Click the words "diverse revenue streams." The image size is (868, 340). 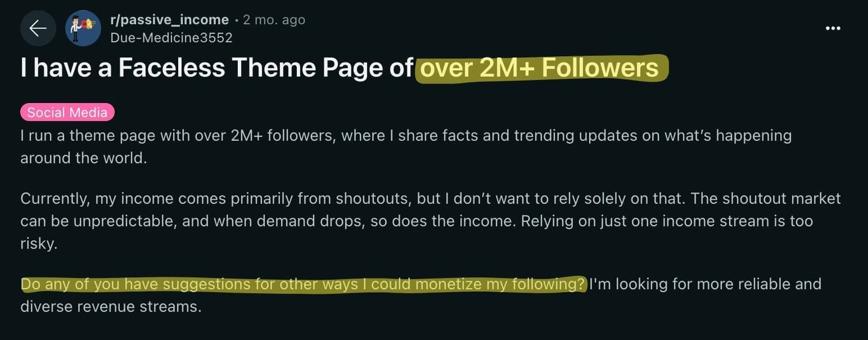[111, 306]
